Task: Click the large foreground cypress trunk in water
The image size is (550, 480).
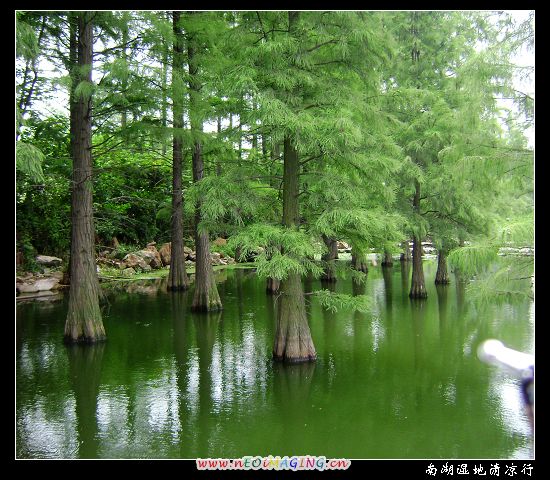Action: pyautogui.click(x=294, y=318)
